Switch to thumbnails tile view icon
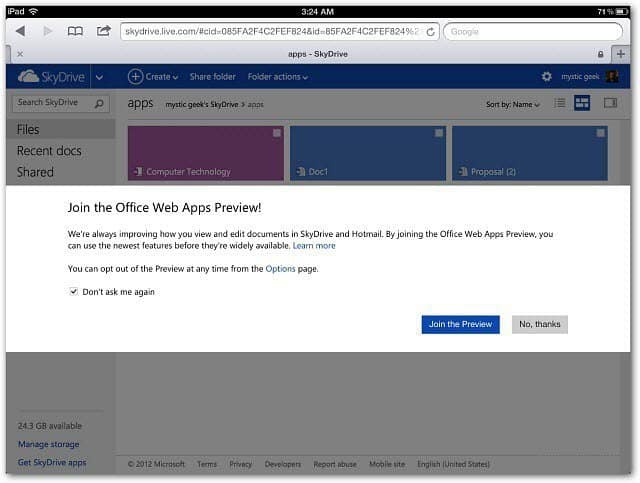 [x=582, y=103]
